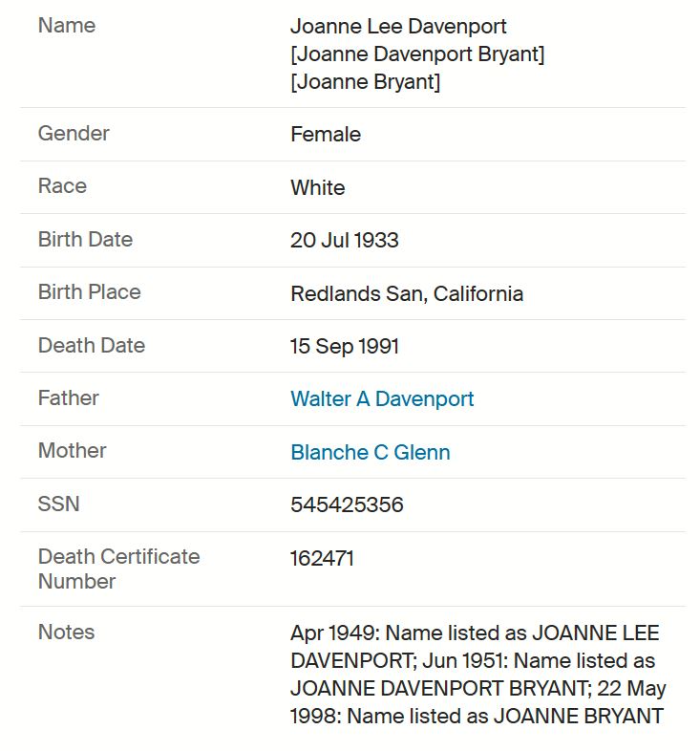Click the birth place Redlands San, California
The height and width of the screenshot is (751, 700).
click(407, 293)
